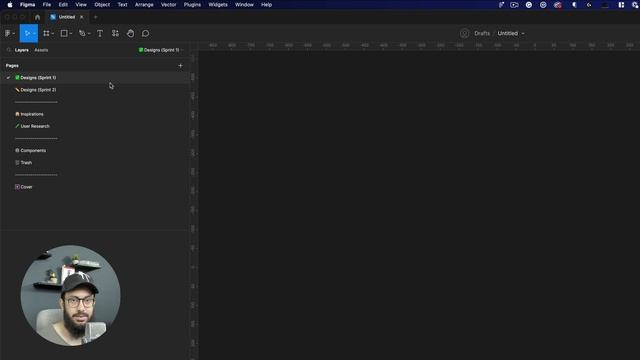The height and width of the screenshot is (360, 640).
Task: Open the Vector menu
Action: (169, 5)
